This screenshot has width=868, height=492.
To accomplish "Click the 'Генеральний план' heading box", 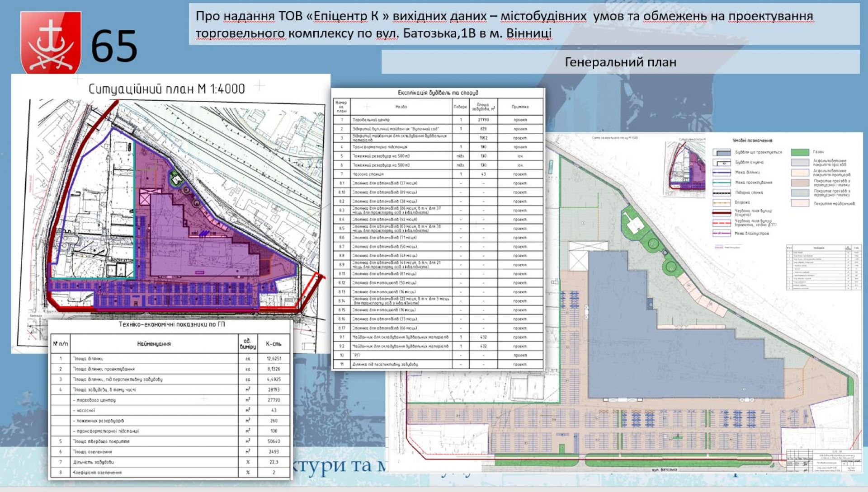I will (x=620, y=62).
